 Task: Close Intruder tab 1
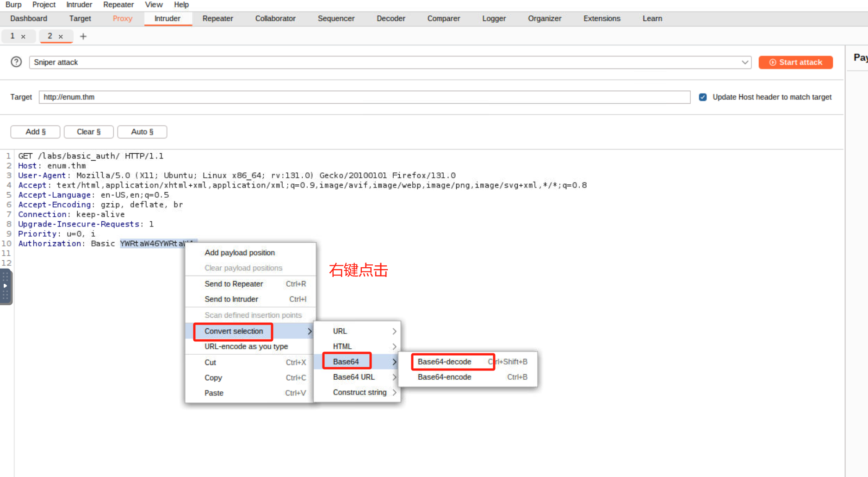(23, 37)
